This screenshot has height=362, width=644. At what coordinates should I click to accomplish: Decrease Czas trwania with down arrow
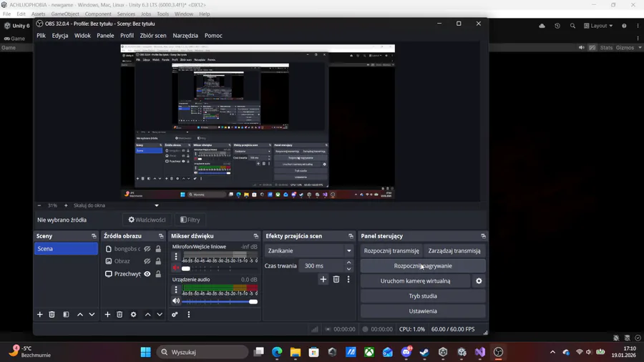[x=348, y=269]
